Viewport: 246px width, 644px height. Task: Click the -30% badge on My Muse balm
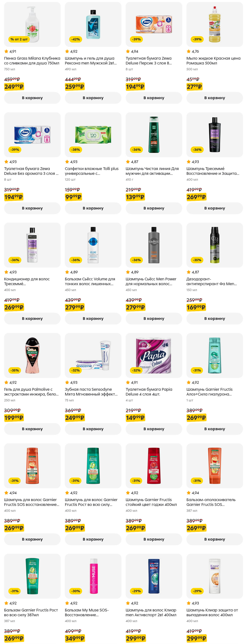coord(75,591)
